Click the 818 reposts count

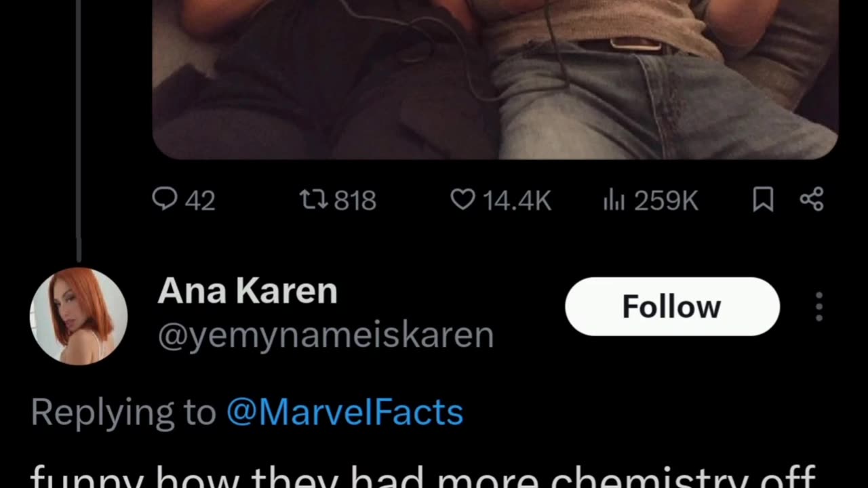pos(355,201)
